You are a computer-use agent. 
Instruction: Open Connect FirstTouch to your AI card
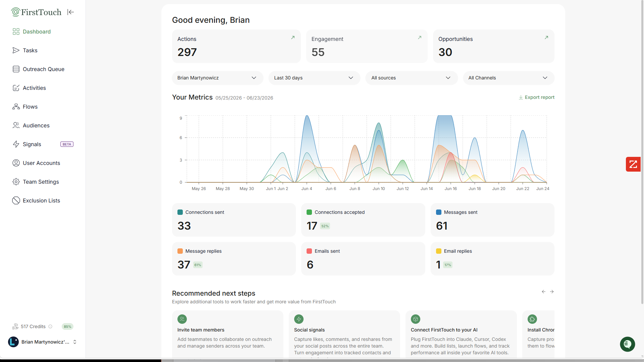click(x=461, y=334)
